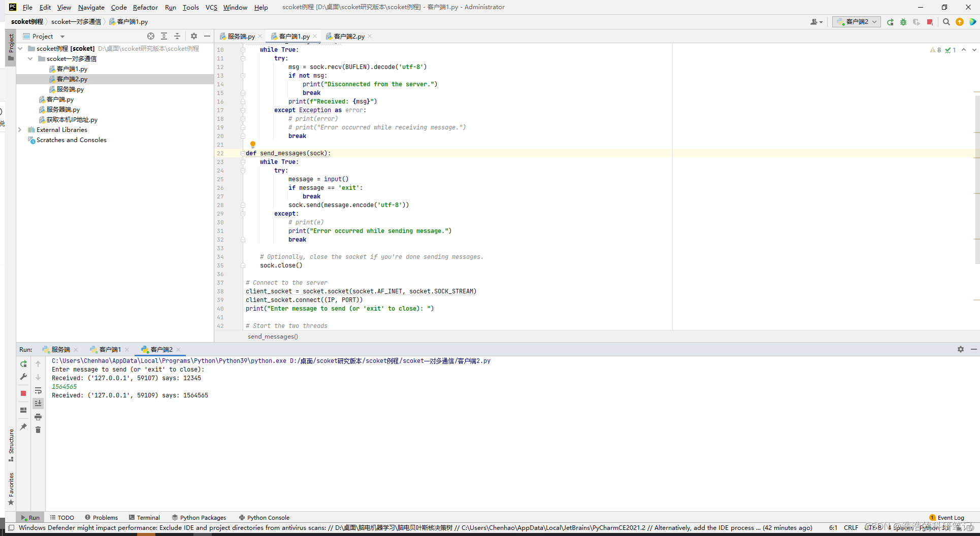Print the console output
The height and width of the screenshot is (536, 980).
tap(38, 417)
